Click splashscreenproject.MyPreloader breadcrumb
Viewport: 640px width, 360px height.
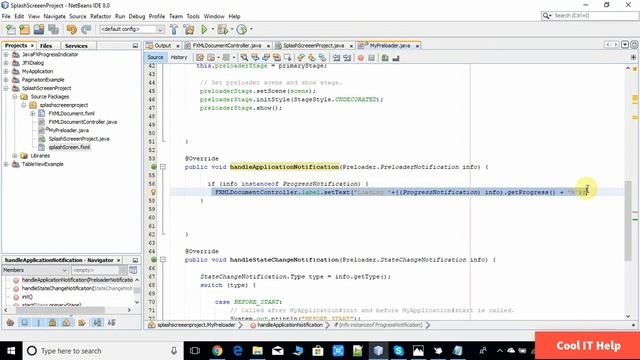point(196,325)
